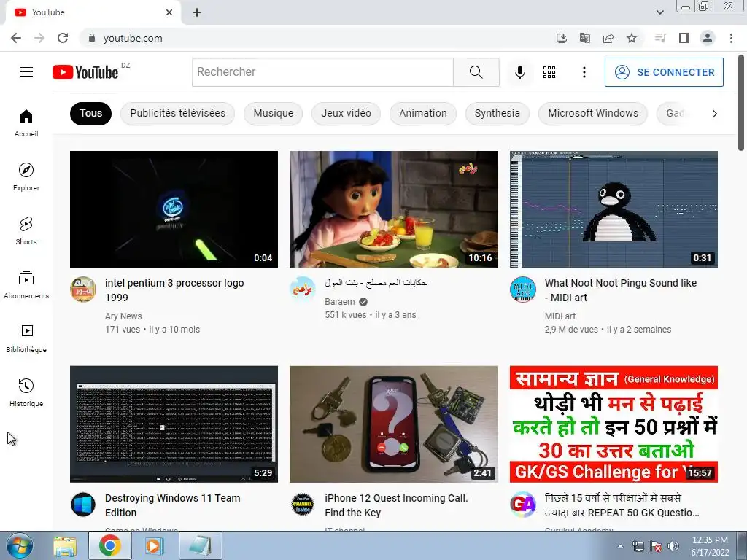Click the install app icon in address bar
The height and width of the screenshot is (560, 747).
pyautogui.click(x=561, y=38)
